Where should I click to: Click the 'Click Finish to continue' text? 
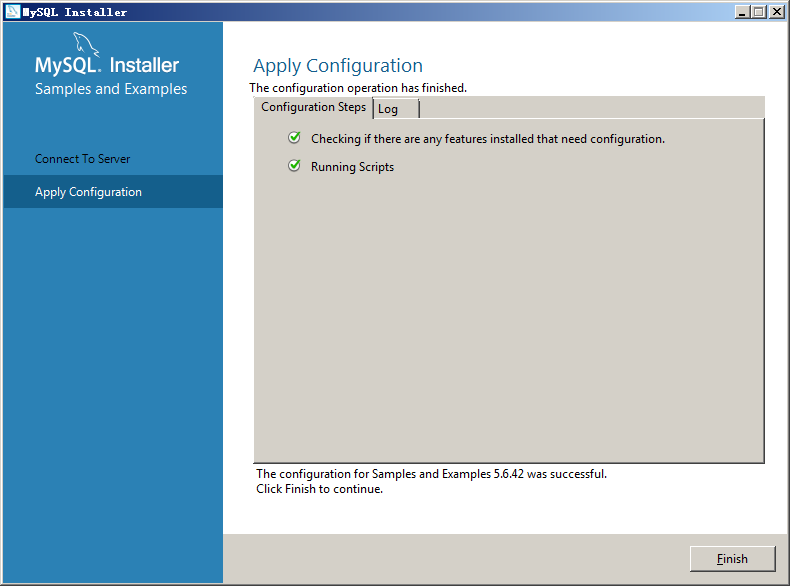coord(319,489)
